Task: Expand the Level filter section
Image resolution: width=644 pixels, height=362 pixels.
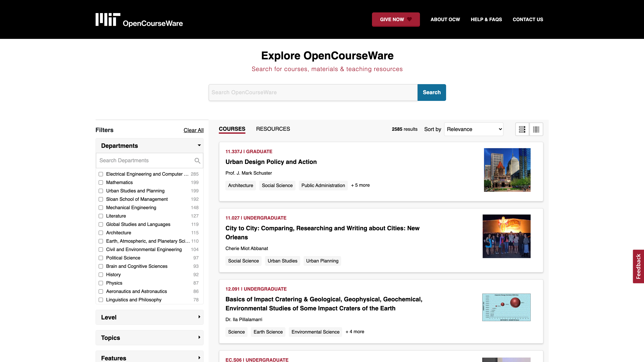Action: click(149, 317)
